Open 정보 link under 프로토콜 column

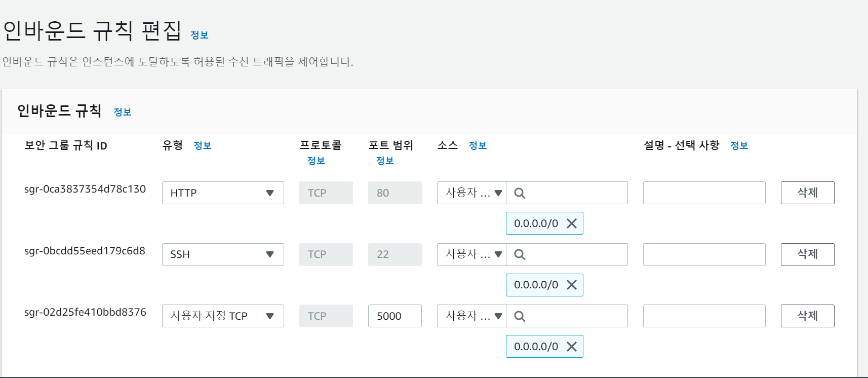[x=316, y=161]
